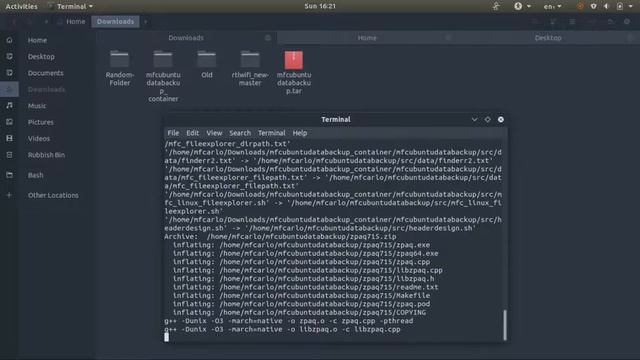
Task: Open the Search menu in Terminal
Action: (x=240, y=133)
